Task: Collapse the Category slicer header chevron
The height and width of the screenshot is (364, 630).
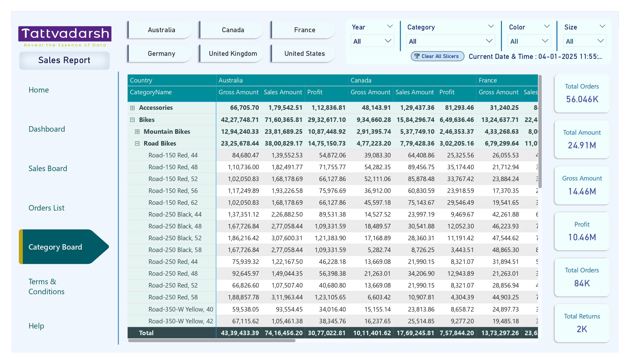Action: tap(491, 26)
